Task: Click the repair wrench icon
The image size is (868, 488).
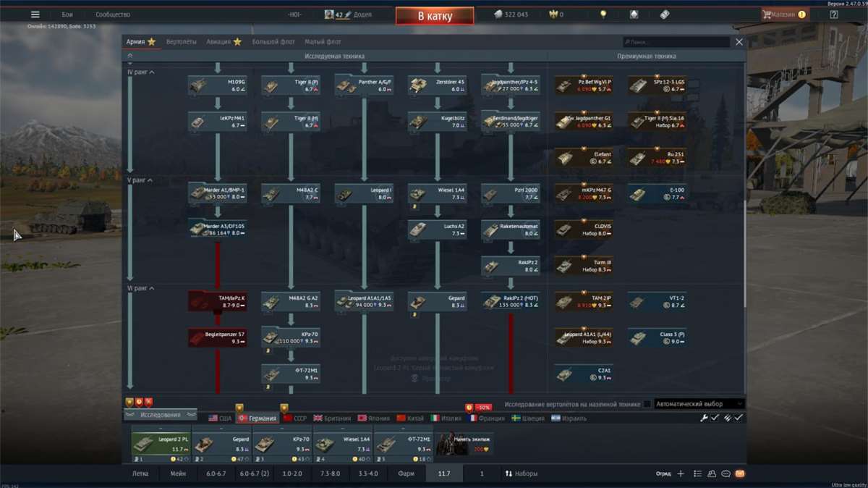Action: [x=705, y=418]
